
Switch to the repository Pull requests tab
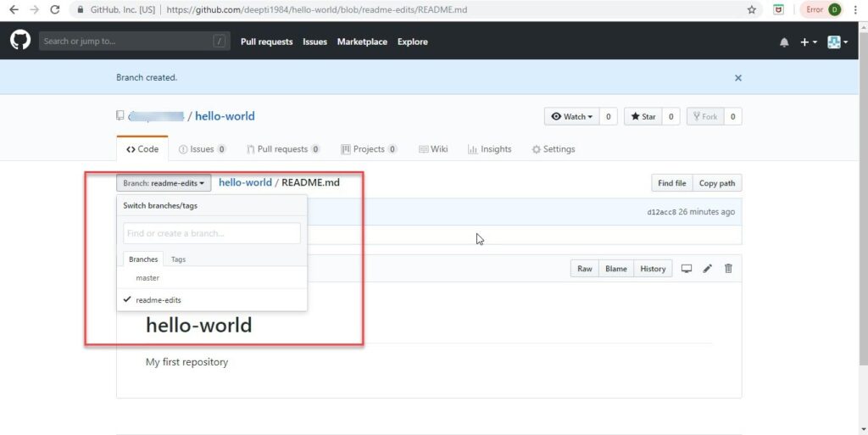pos(283,149)
